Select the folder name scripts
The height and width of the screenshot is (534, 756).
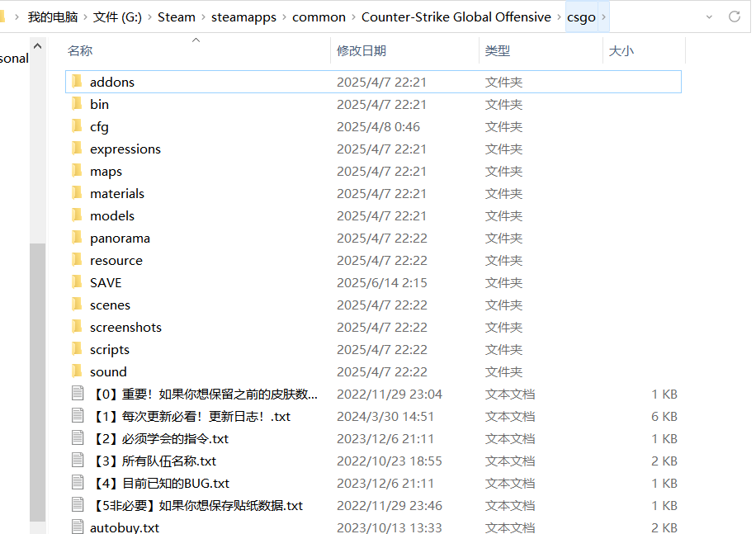click(x=110, y=349)
